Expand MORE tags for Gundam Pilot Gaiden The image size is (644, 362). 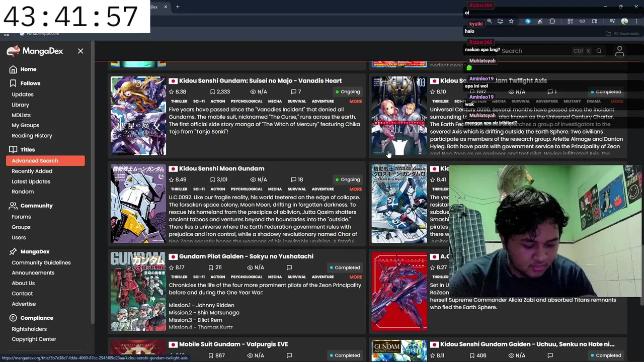(x=356, y=277)
